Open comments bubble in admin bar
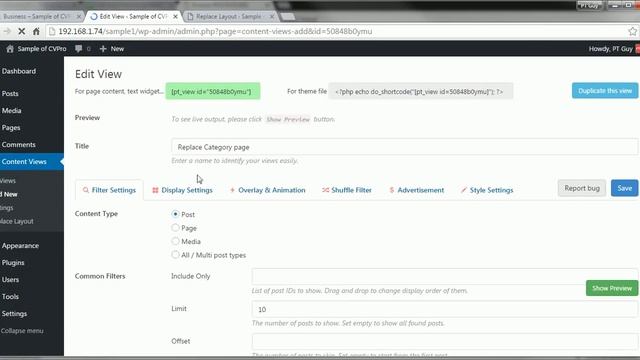 click(x=79, y=49)
